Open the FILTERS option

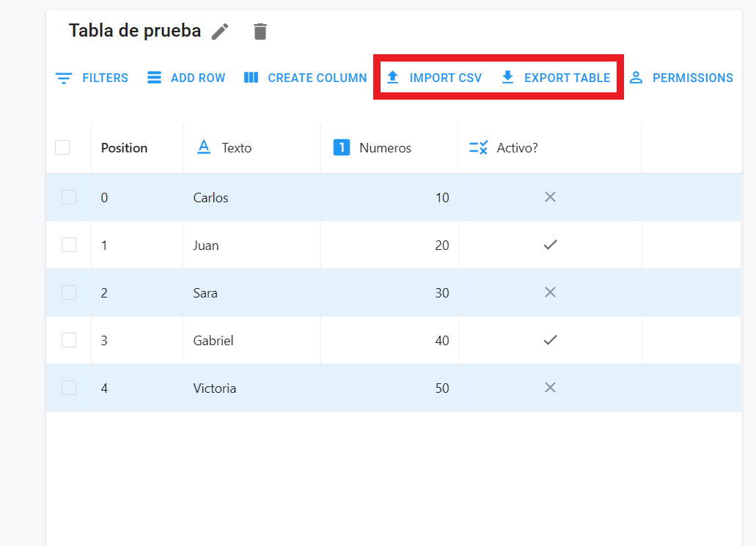pyautogui.click(x=105, y=78)
